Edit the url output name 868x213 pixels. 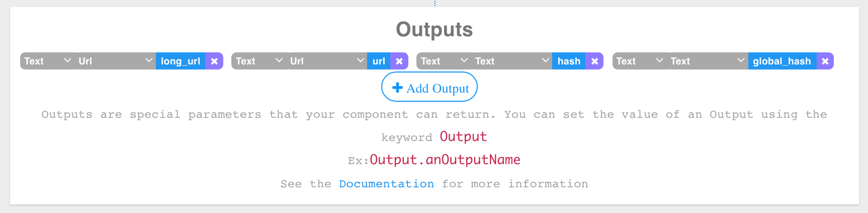[379, 61]
